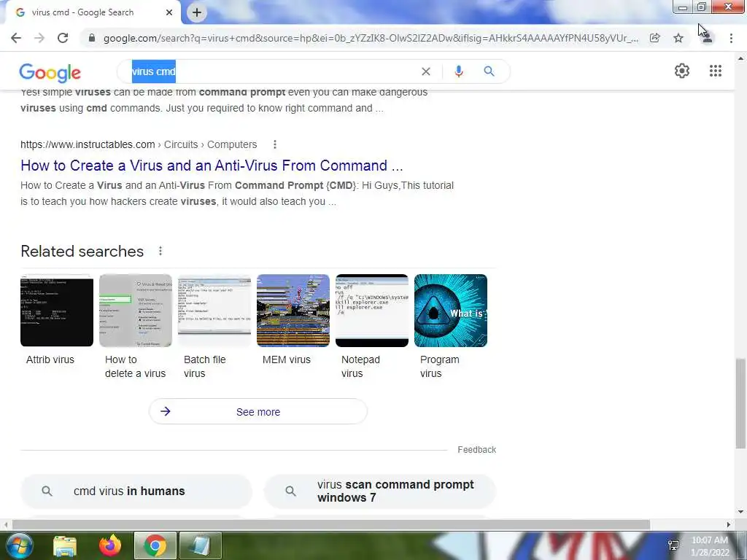Select the Batch file virus thumbnail

214,311
